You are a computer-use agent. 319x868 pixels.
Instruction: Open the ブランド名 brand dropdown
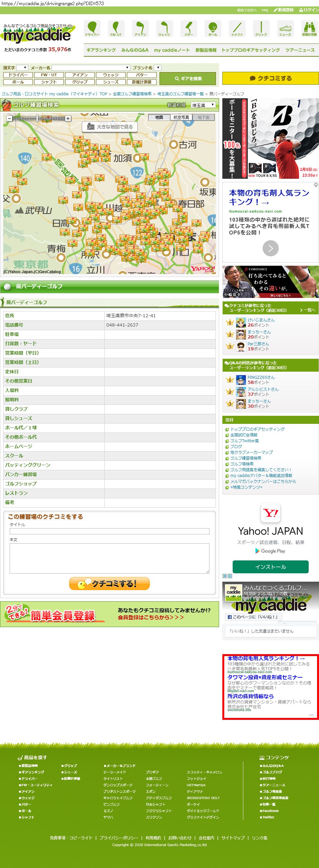tap(158, 68)
